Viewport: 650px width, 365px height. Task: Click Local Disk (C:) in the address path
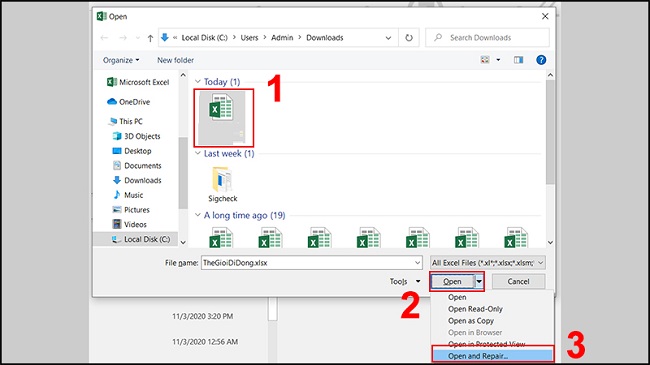tap(204, 38)
